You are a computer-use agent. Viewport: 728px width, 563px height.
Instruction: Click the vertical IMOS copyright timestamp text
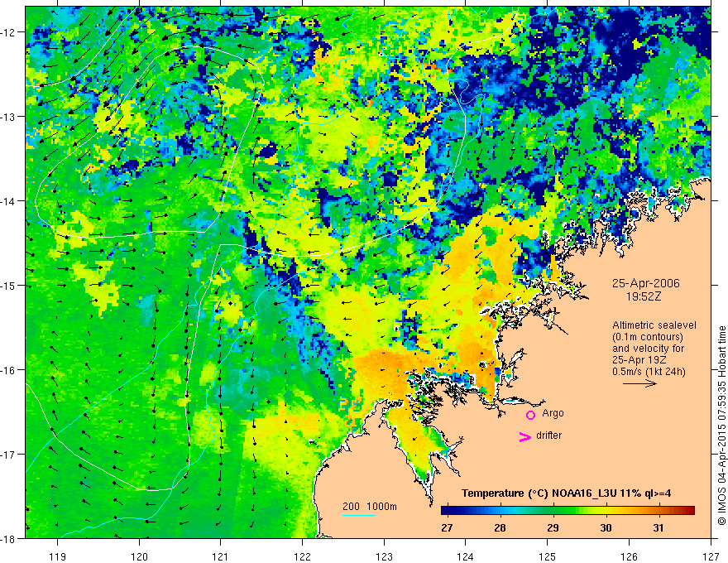pyautogui.click(x=721, y=426)
